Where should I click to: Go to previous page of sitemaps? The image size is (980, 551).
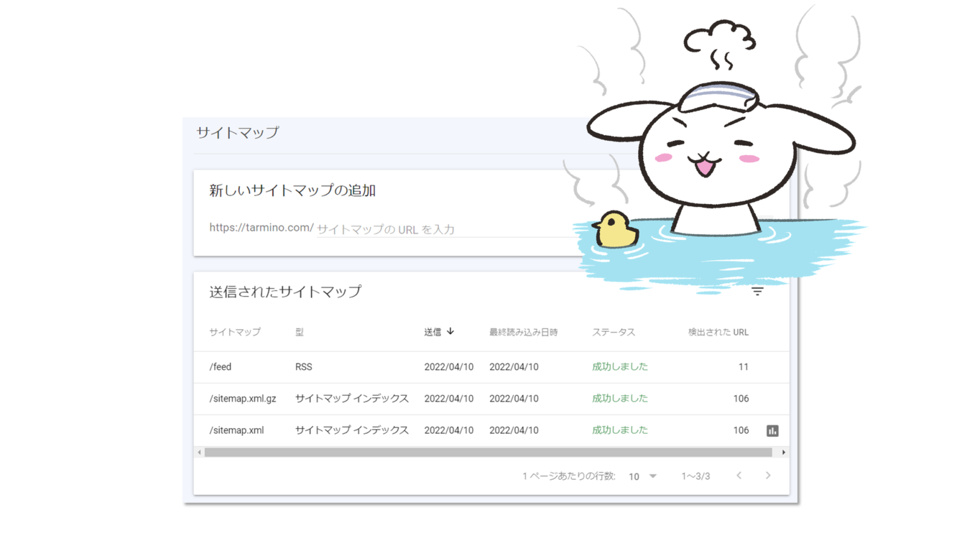[x=739, y=476]
